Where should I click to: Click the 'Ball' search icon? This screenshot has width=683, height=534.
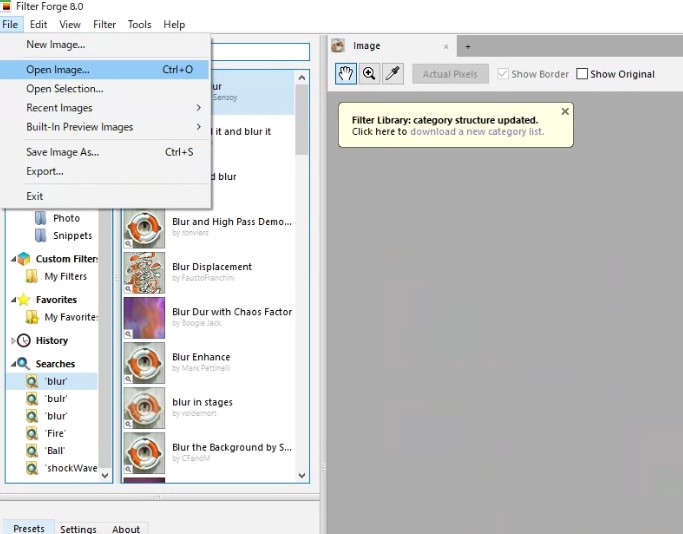32,451
